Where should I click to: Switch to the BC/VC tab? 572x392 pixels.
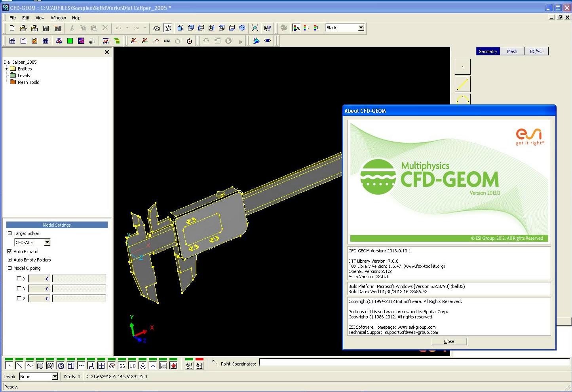(x=536, y=51)
